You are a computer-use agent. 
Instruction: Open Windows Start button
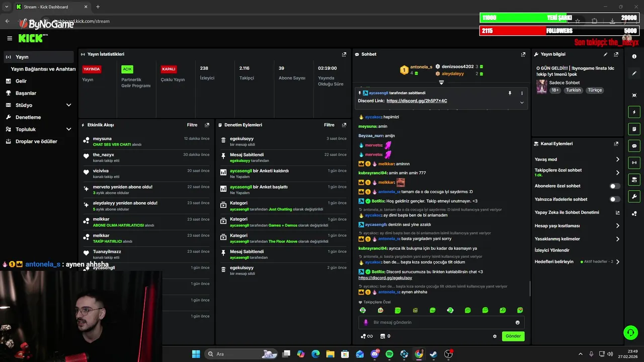[196, 354]
